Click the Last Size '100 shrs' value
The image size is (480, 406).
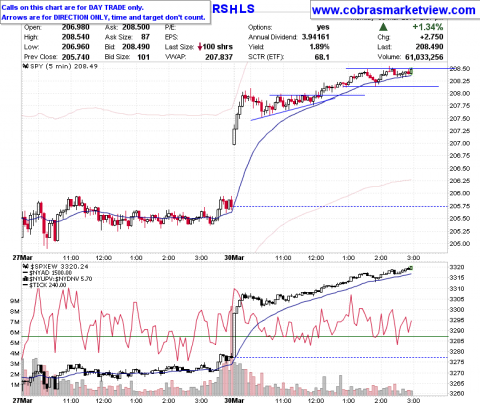(x=218, y=47)
